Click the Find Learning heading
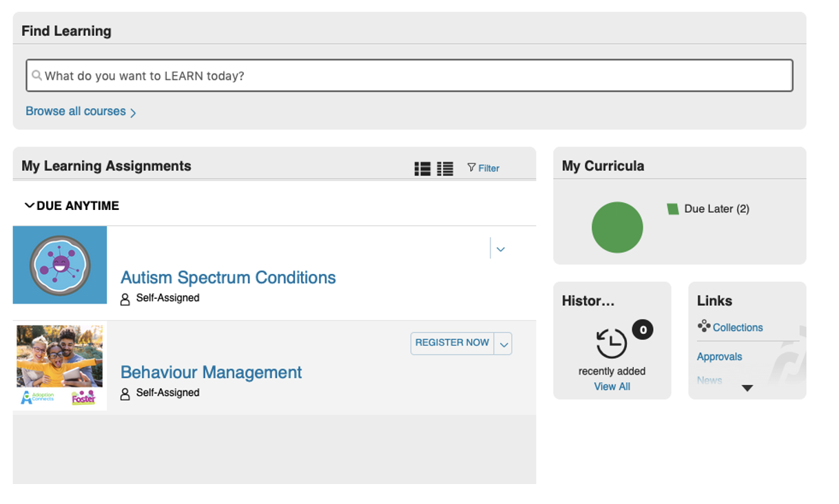 [x=66, y=31]
